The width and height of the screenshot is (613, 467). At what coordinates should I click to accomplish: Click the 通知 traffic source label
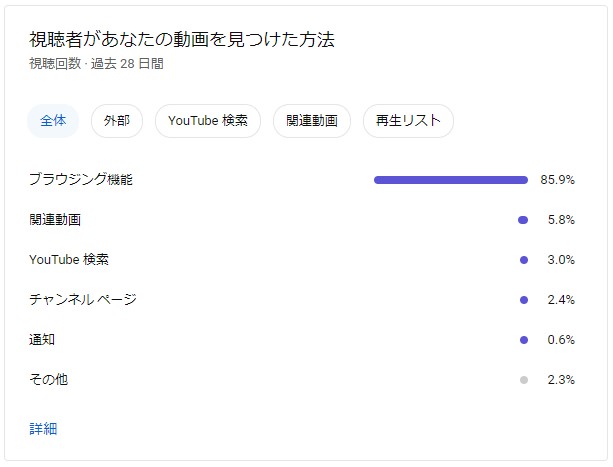click(x=42, y=340)
